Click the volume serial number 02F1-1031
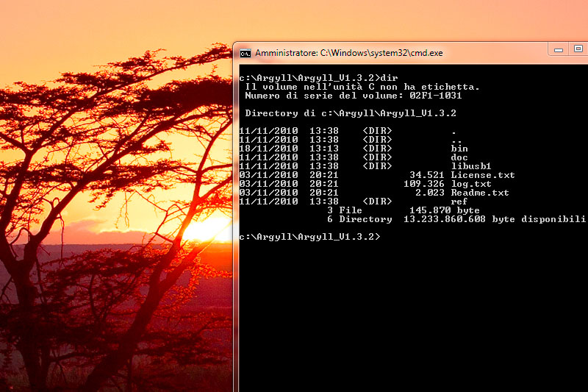 pos(435,96)
